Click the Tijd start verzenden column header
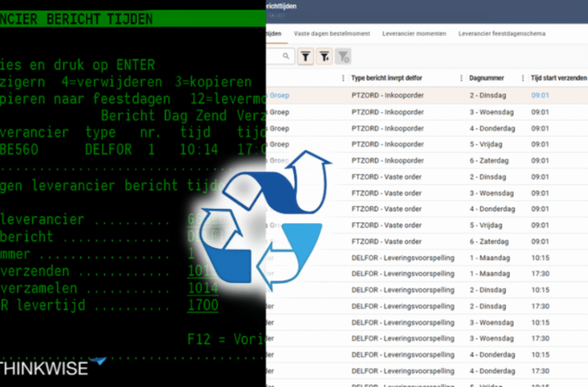Viewport: 588px width, 387px height. click(558, 78)
